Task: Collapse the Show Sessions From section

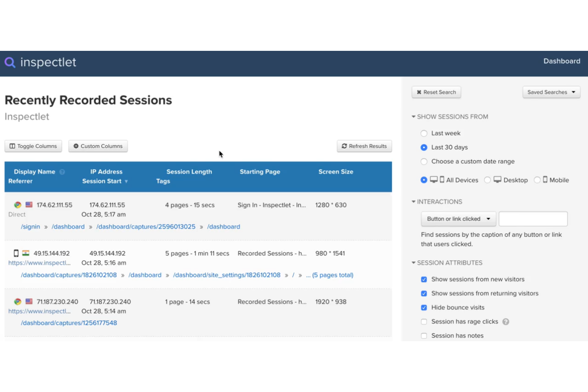Action: coord(450,117)
